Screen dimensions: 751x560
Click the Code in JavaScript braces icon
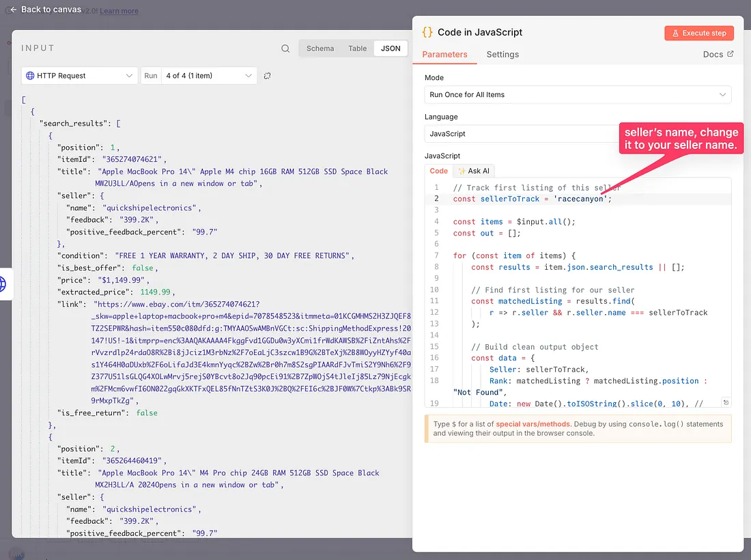coord(427,32)
